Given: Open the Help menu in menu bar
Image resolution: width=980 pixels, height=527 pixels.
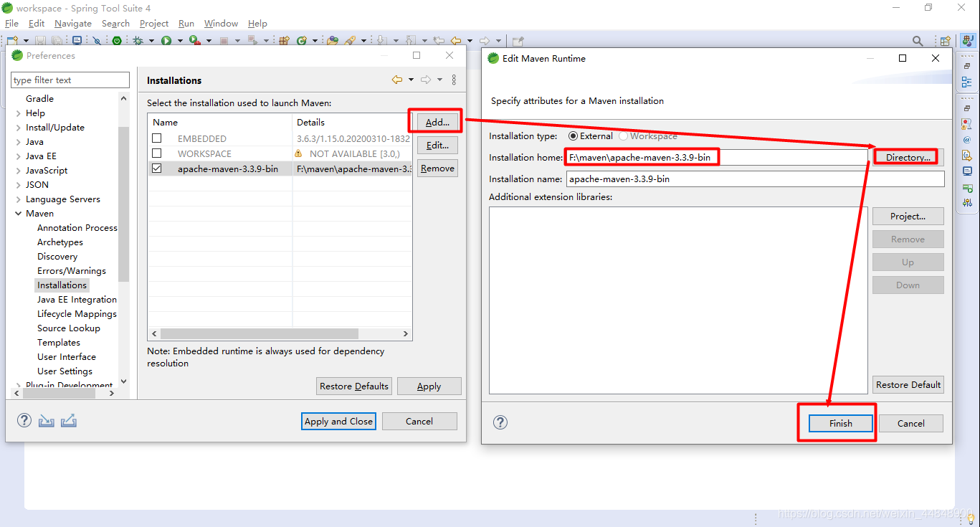Looking at the screenshot, I should click(x=257, y=24).
